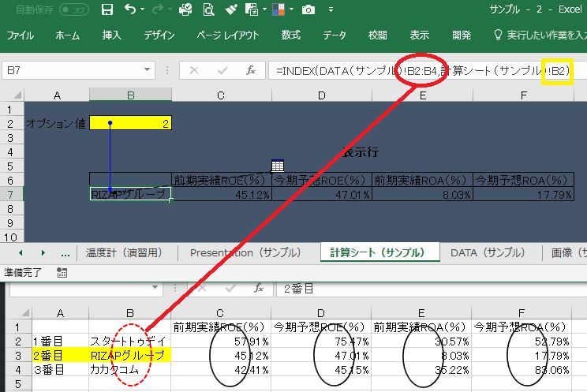Viewport: 587px width, 392px height.
Task: Click the format painter brush icon
Action: pos(230,10)
